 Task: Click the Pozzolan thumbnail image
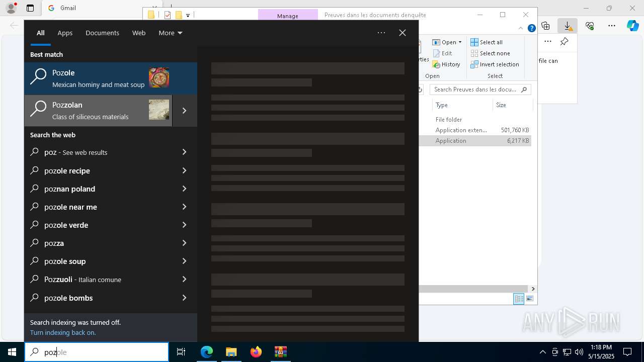(159, 110)
